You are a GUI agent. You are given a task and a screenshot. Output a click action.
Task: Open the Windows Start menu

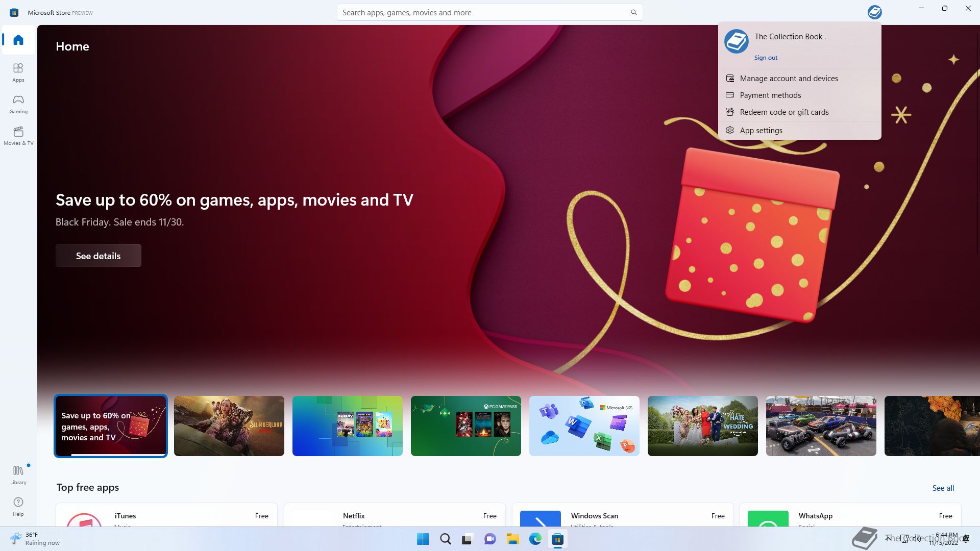coord(423,539)
